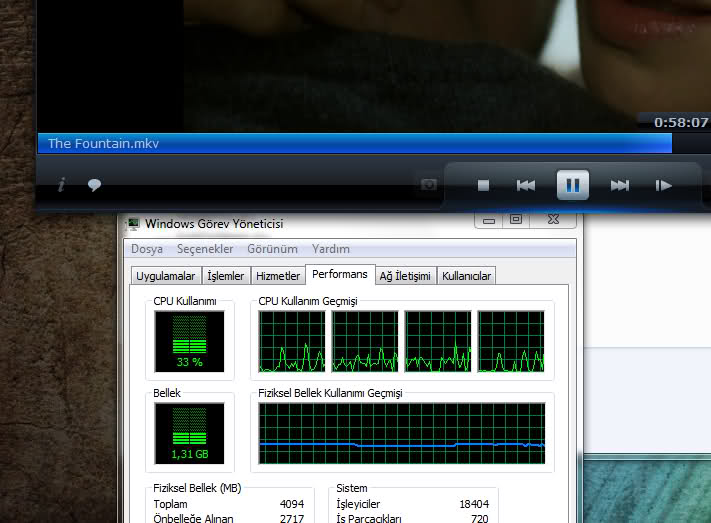Viewport: 711px width, 523px height.
Task: Open the Dosya menu
Action: [147, 249]
